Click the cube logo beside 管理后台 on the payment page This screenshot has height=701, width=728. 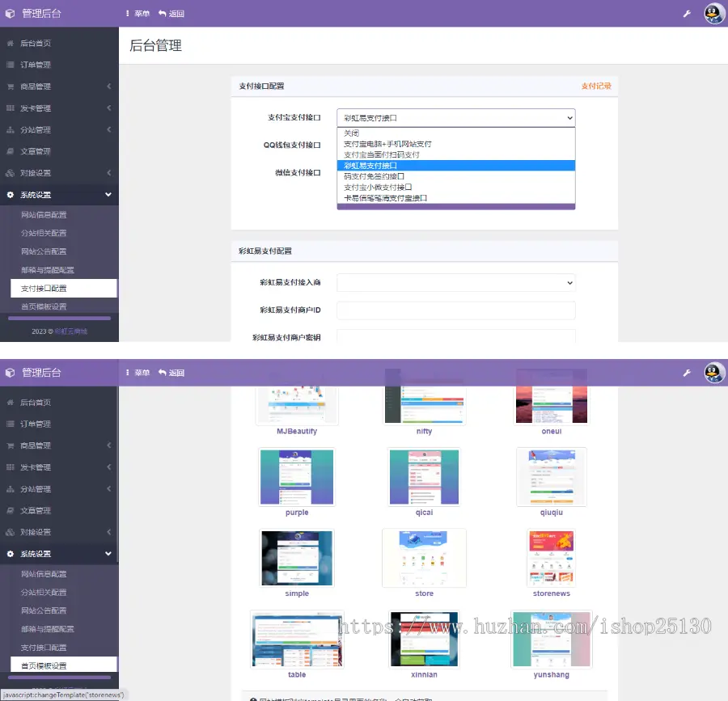coord(11,14)
